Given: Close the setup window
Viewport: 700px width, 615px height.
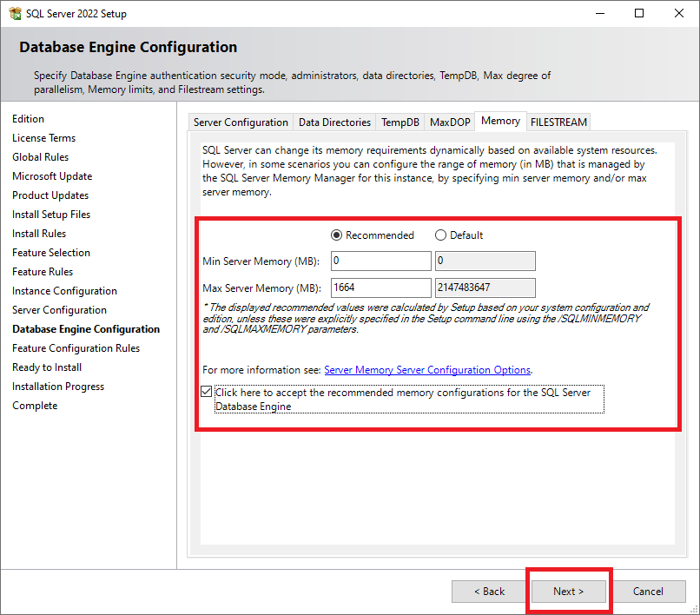Looking at the screenshot, I should (679, 14).
